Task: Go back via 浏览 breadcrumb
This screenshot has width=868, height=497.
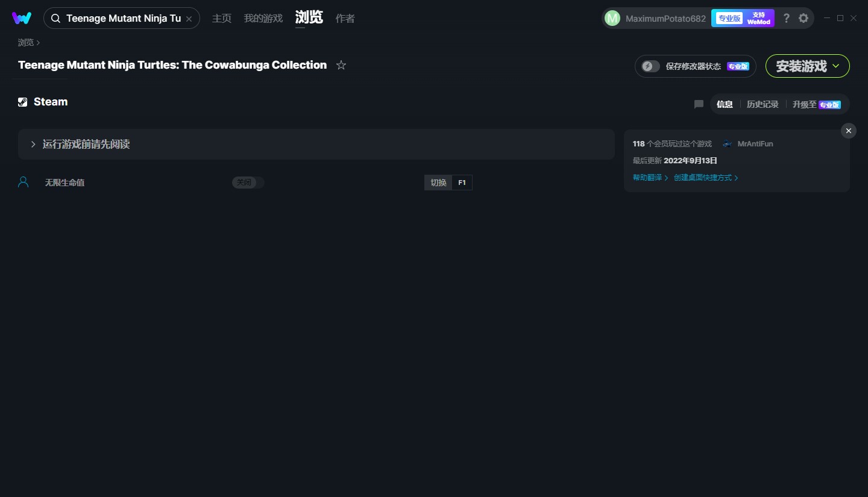Action: (26, 42)
